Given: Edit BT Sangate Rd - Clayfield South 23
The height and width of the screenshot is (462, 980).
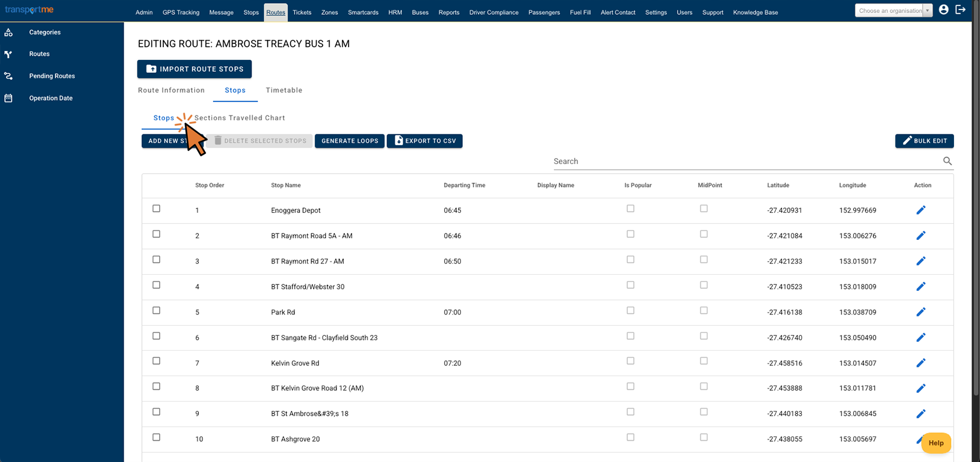Looking at the screenshot, I should 921,338.
